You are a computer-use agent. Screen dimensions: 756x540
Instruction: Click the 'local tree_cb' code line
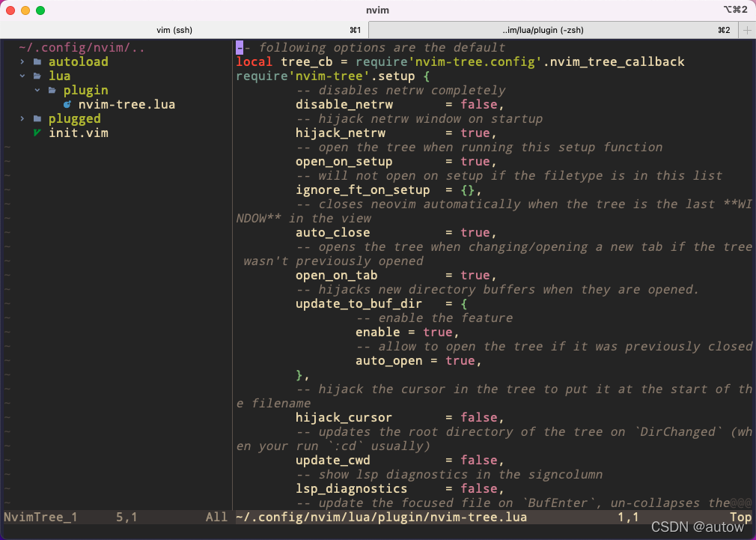[x=460, y=61]
